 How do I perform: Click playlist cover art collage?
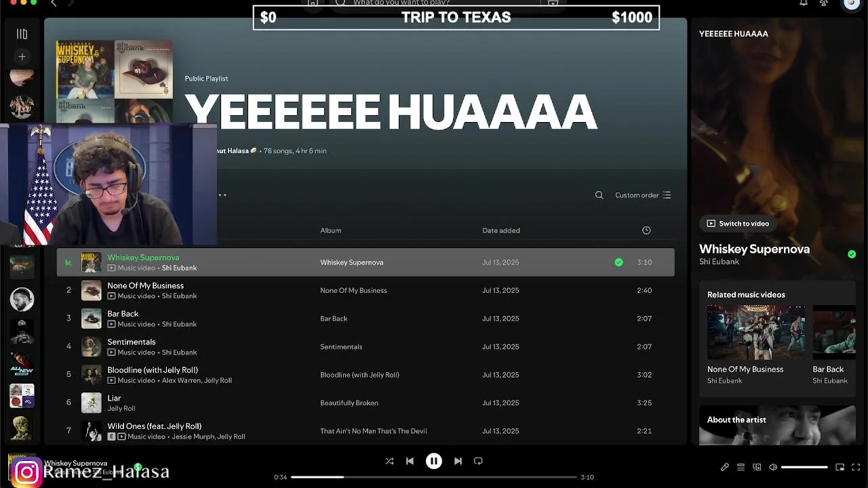pyautogui.click(x=114, y=81)
